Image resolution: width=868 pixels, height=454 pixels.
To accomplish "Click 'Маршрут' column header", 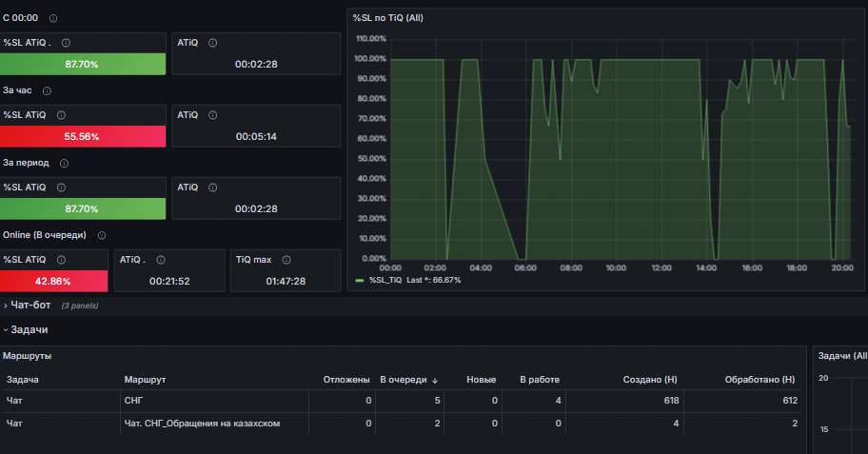I will [145, 380].
